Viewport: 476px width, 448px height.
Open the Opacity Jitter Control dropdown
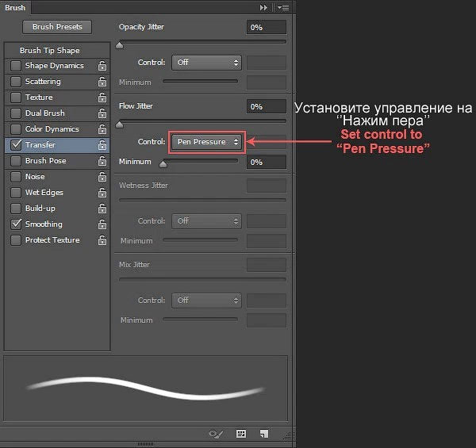pyautogui.click(x=206, y=63)
